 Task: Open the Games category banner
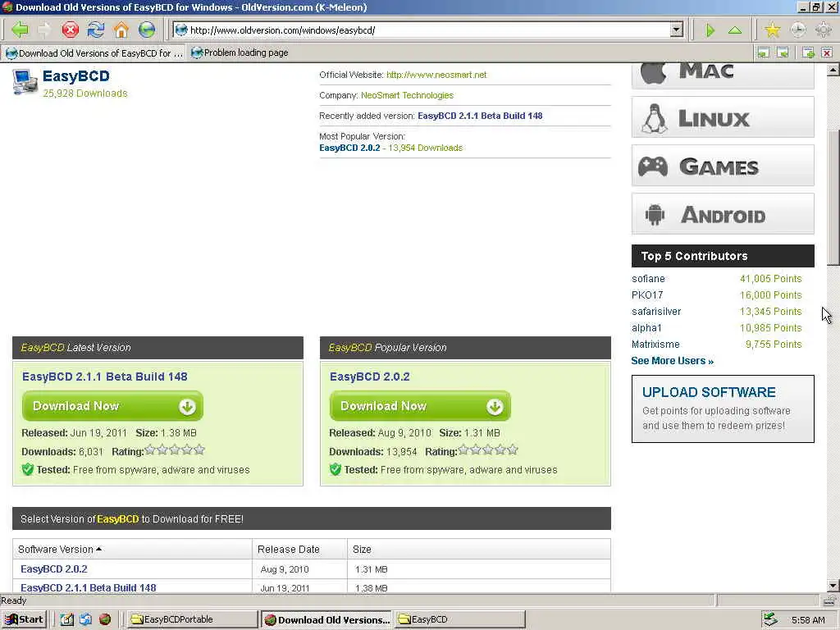723,166
